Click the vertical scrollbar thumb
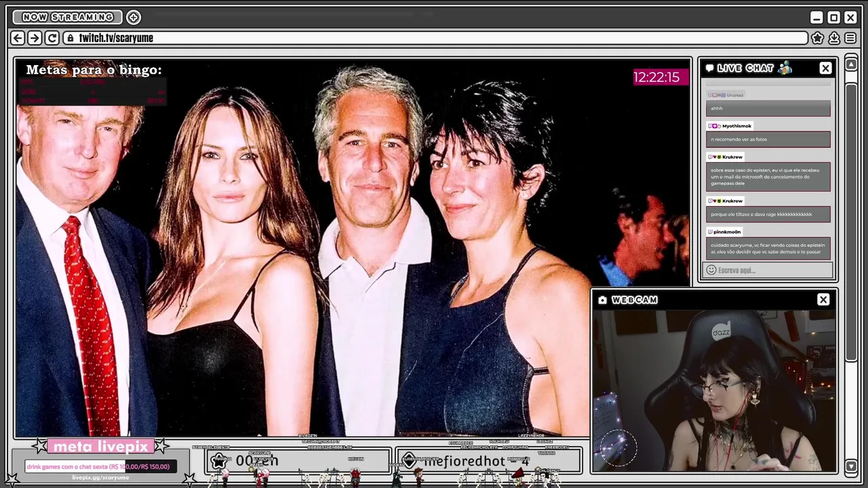Viewport: 868px width, 488px height. point(851,224)
